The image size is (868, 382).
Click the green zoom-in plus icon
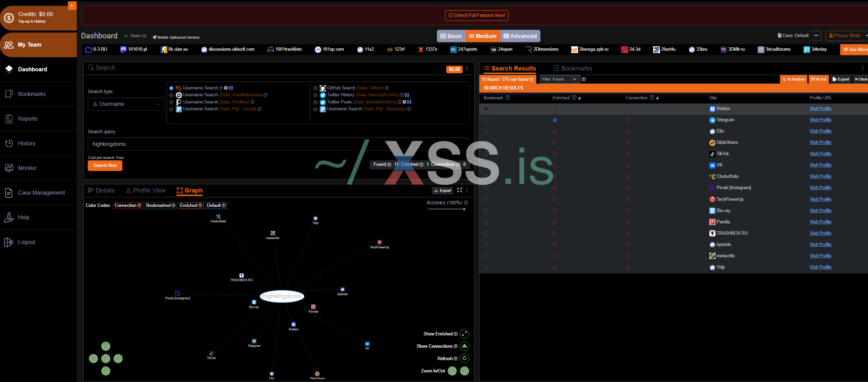coord(464,371)
